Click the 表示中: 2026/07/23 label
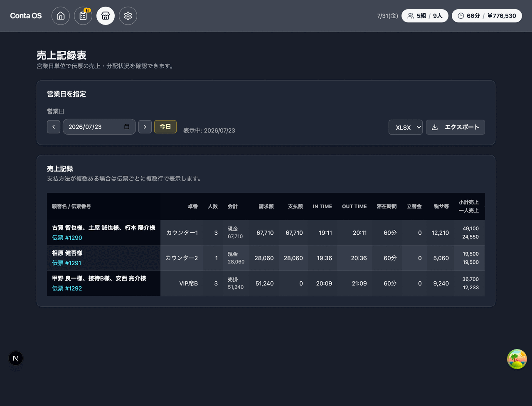The width and height of the screenshot is (532, 406). [209, 130]
